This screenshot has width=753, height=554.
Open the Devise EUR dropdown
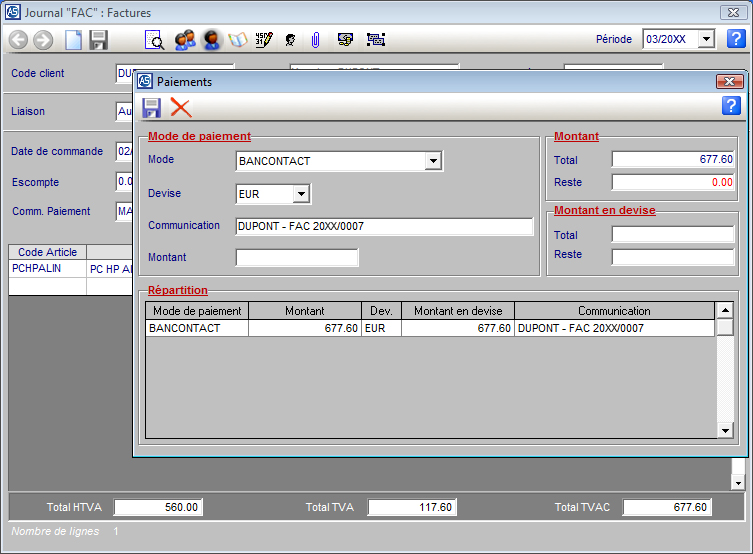(x=301, y=194)
